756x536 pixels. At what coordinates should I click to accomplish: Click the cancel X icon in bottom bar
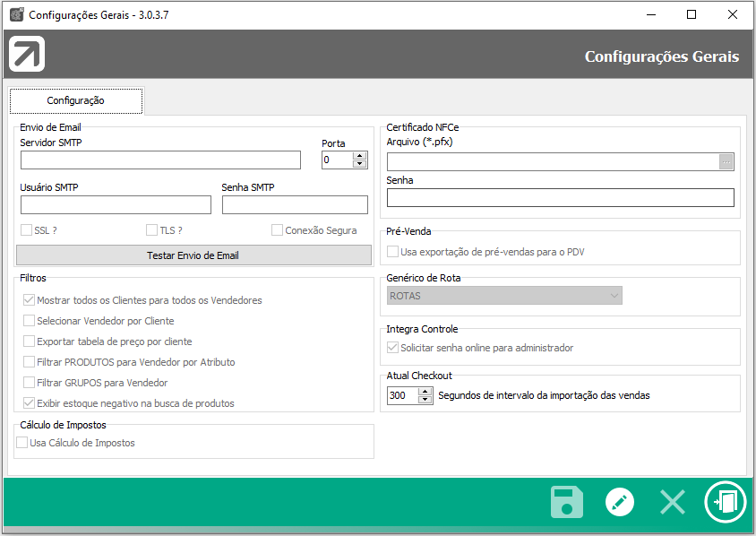tap(672, 502)
